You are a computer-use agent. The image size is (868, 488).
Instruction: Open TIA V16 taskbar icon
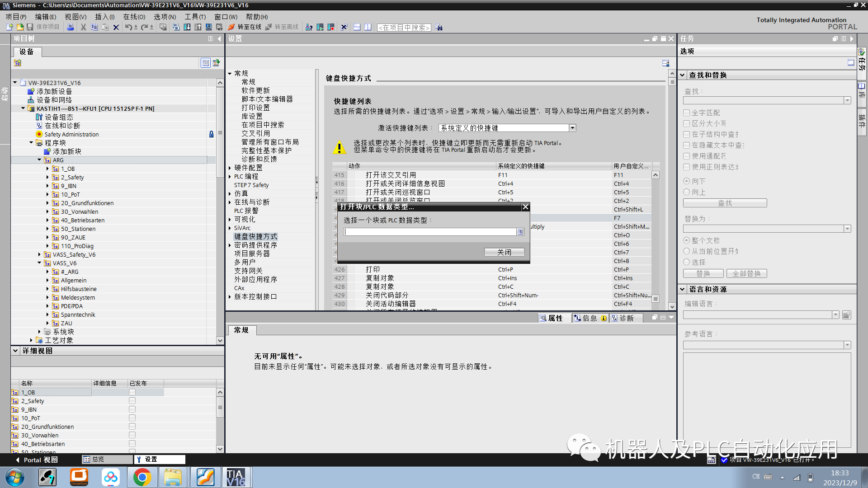pyautogui.click(x=236, y=477)
